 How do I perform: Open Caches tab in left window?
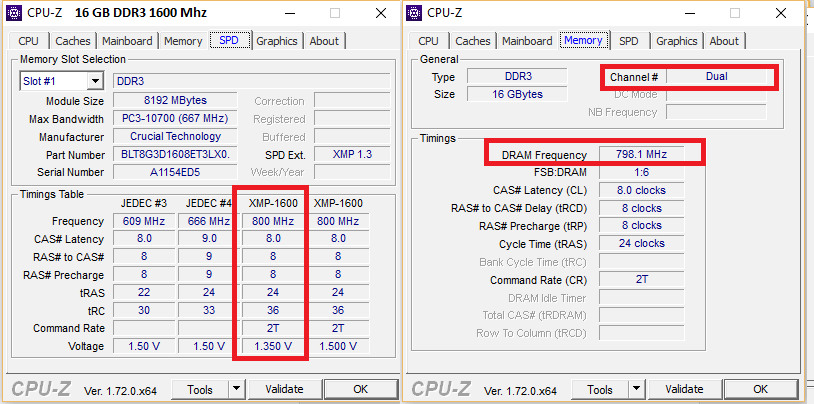(73, 41)
